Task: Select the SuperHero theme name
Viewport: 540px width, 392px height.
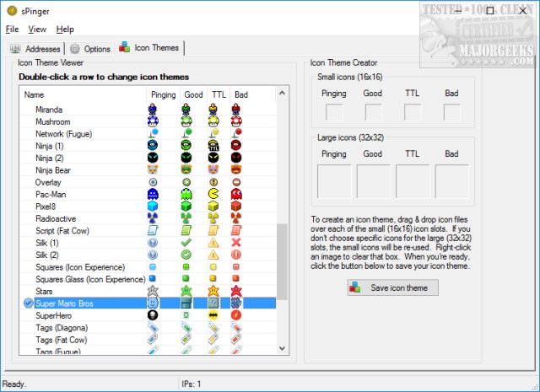Action: pos(53,315)
